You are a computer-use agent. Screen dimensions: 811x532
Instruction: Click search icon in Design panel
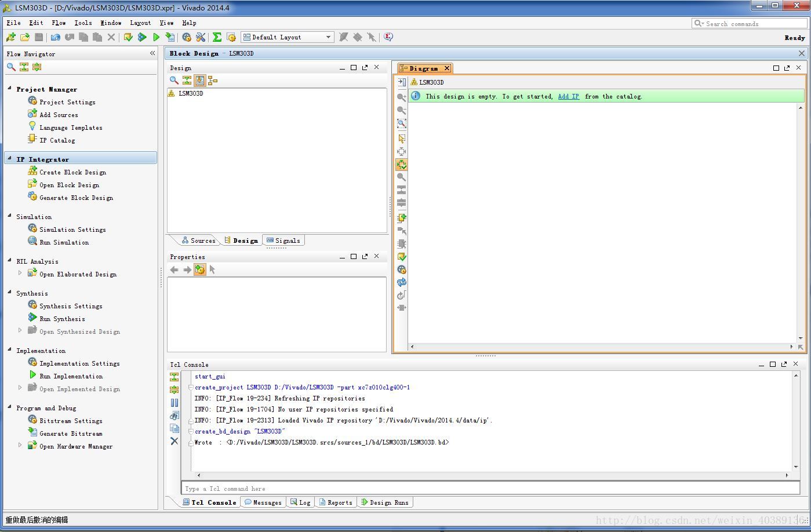coord(174,81)
